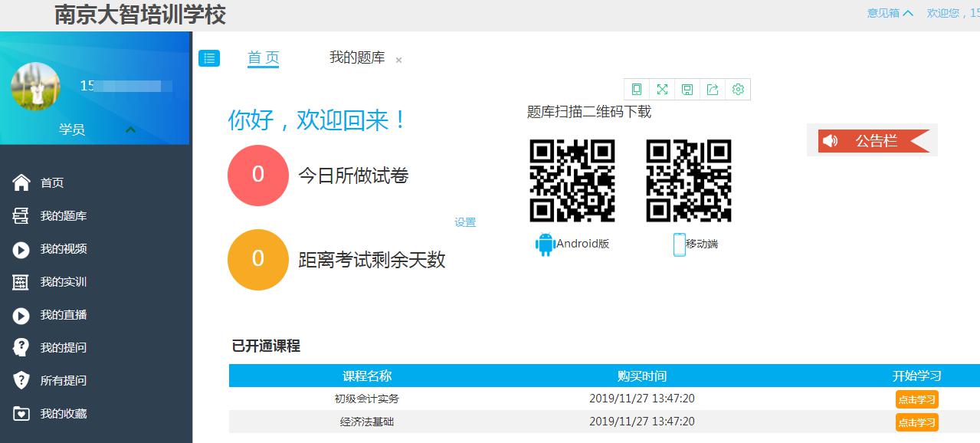The width and height of the screenshot is (980, 443).
Task: Click the 今日所做试卷 label
Action: [x=353, y=176]
